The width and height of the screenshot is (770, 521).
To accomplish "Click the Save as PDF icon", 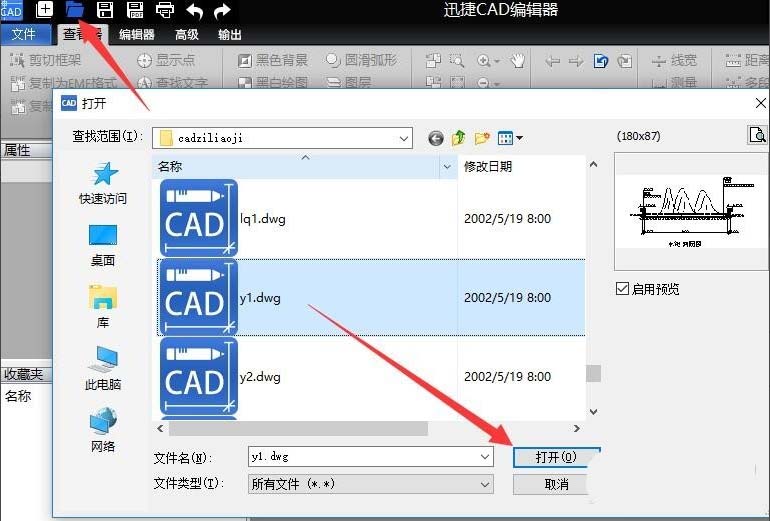I will [x=135, y=10].
